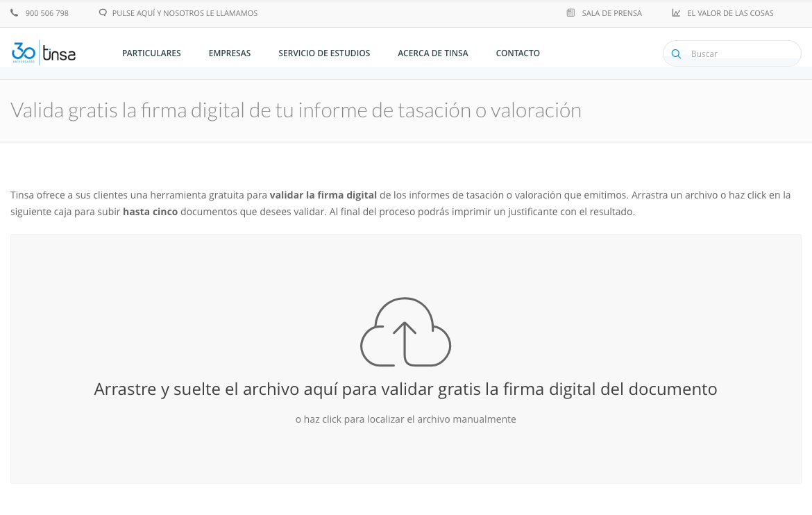Open the Empresas menu

pyautogui.click(x=230, y=53)
